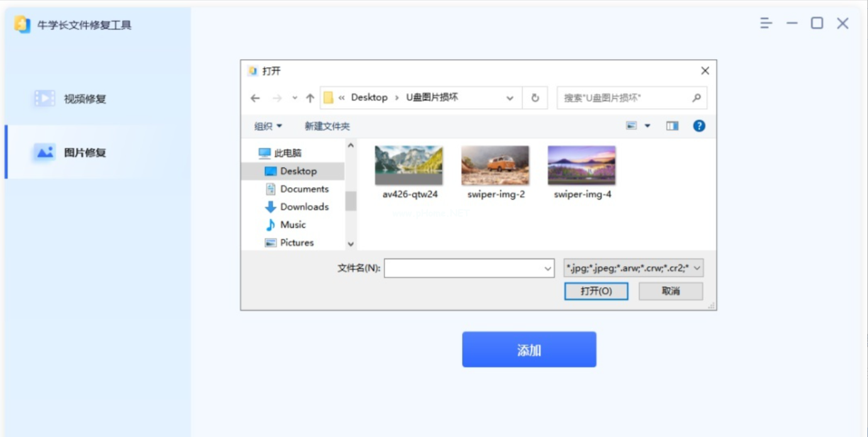This screenshot has width=868, height=437.
Task: Open the Organize (组织) dropdown menu
Action: (x=268, y=126)
